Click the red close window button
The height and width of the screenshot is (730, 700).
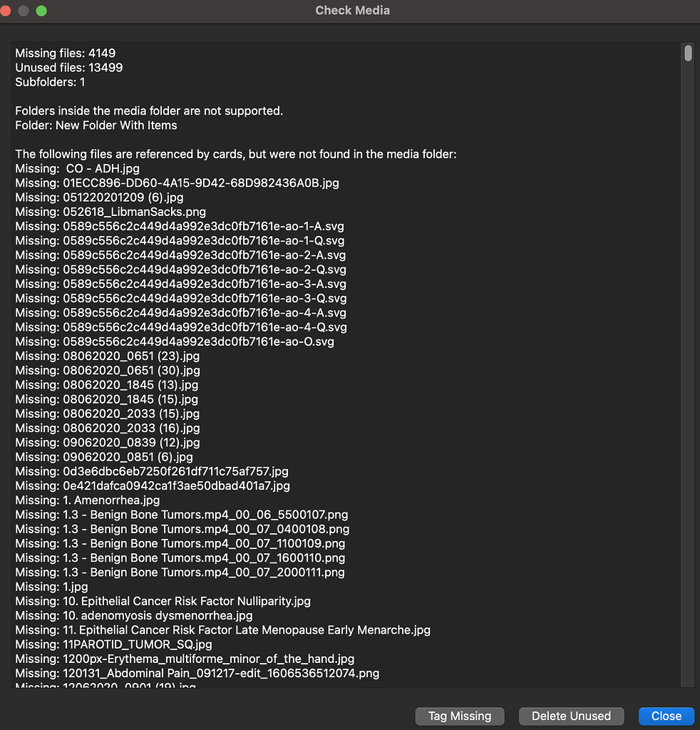tap(6, 11)
